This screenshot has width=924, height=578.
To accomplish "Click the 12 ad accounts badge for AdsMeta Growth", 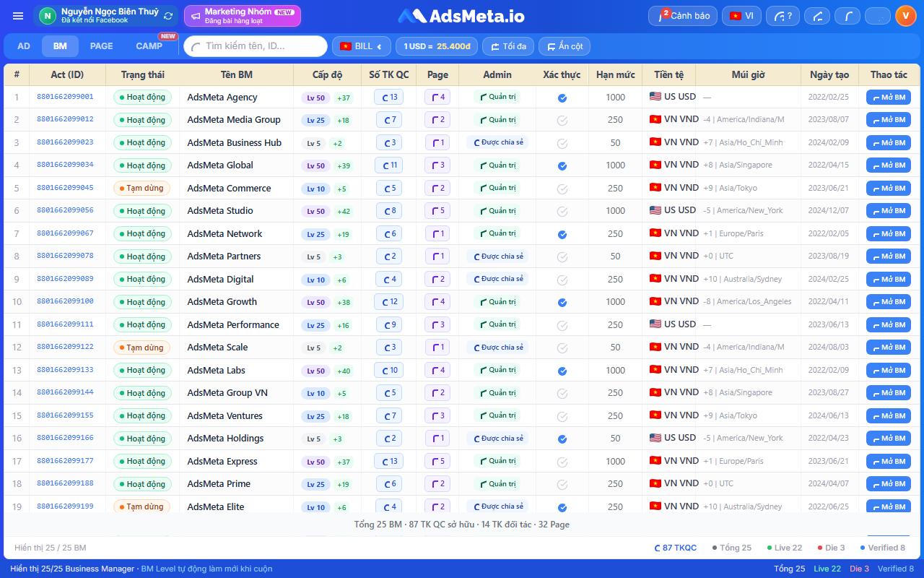I will pos(388,302).
